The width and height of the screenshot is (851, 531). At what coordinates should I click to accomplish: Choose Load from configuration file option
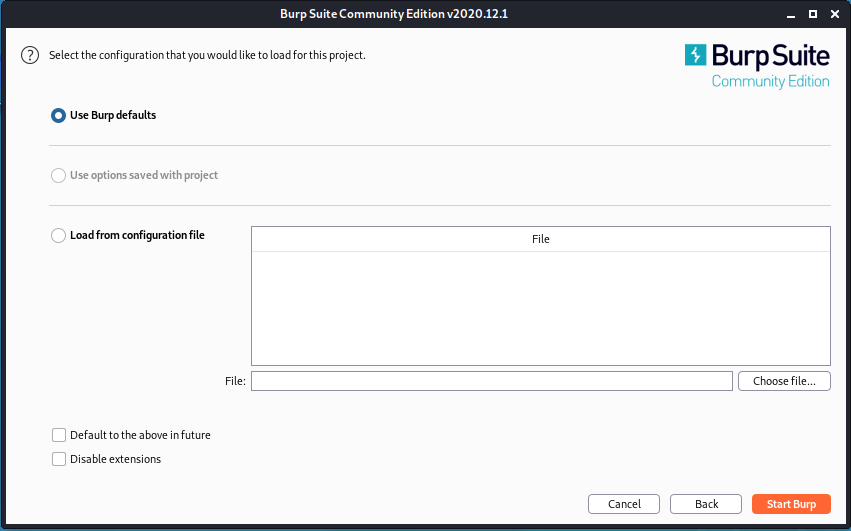[58, 235]
